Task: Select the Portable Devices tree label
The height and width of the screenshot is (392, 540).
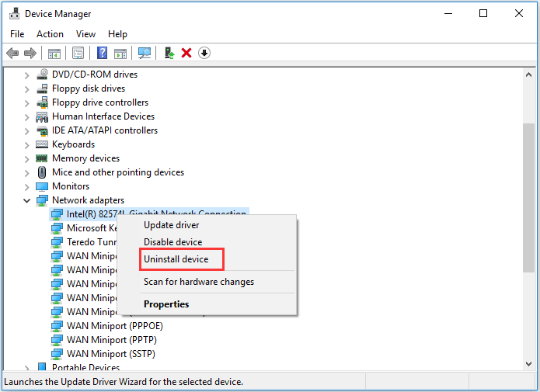Action: click(85, 367)
